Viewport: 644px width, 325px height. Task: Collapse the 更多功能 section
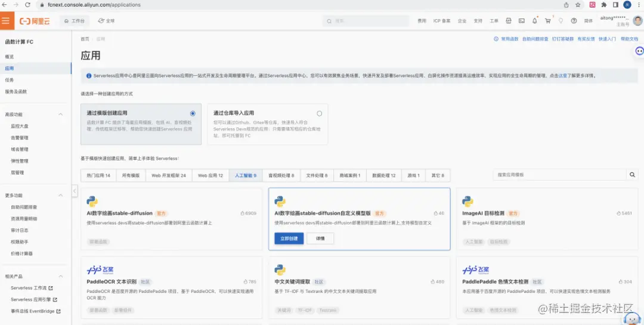coord(60,196)
